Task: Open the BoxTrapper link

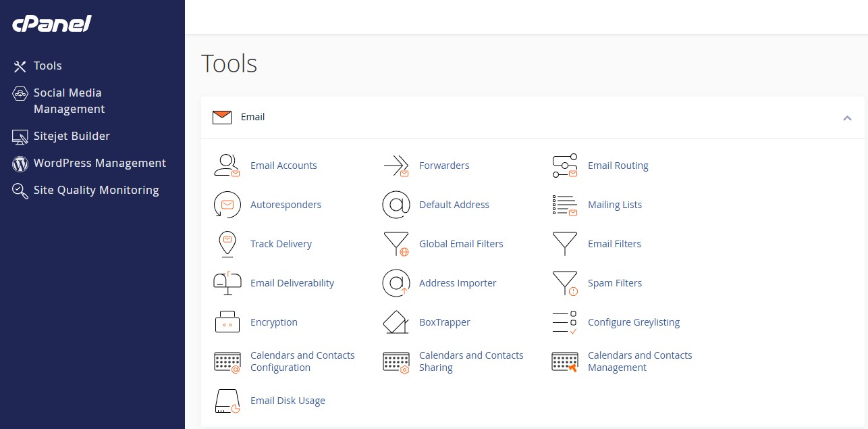Action: click(x=445, y=322)
